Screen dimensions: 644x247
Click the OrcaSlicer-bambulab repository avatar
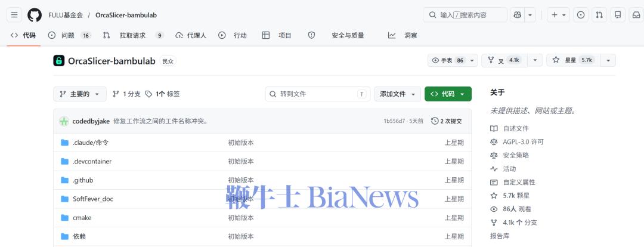pos(59,60)
